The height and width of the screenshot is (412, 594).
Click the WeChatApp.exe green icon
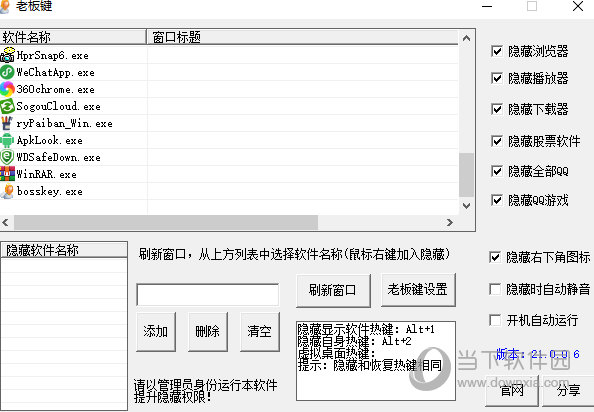coord(7,72)
